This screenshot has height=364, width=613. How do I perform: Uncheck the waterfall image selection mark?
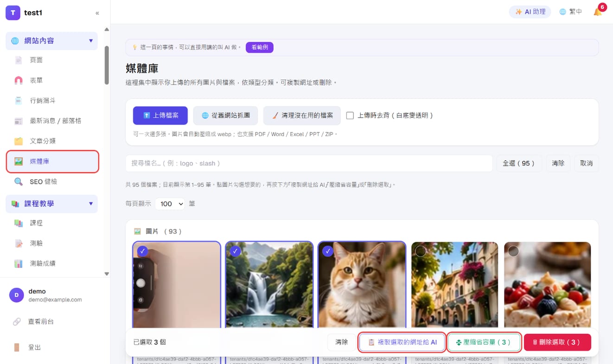tap(235, 251)
